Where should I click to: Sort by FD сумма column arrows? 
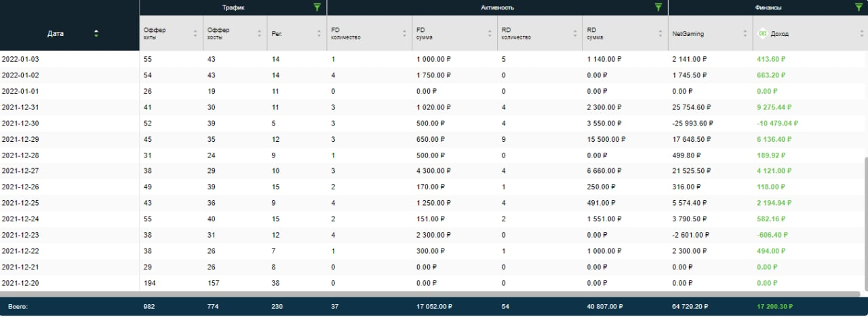(490, 33)
